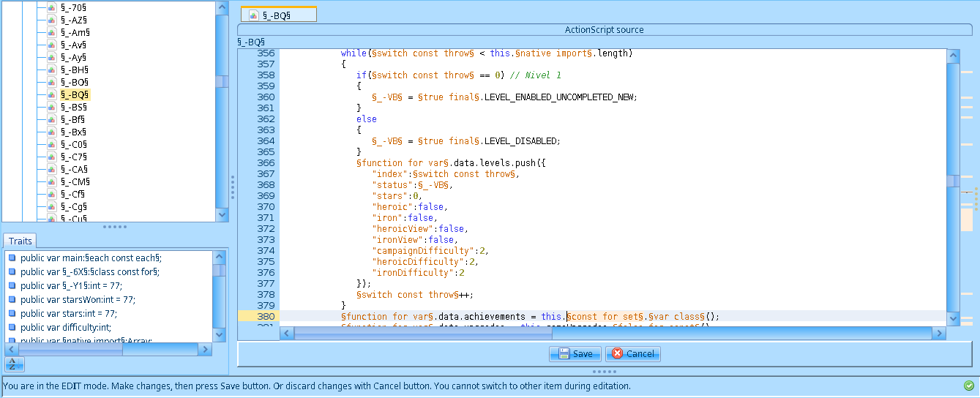
Task: Click the class icon next to §_-CA§
Action: pos(52,169)
